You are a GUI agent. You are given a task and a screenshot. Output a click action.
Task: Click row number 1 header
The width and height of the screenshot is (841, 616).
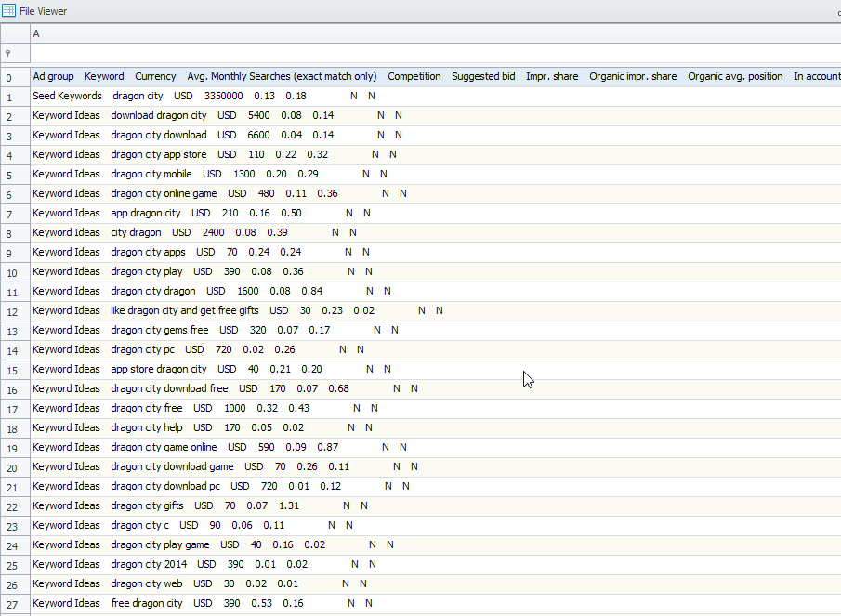click(x=15, y=97)
